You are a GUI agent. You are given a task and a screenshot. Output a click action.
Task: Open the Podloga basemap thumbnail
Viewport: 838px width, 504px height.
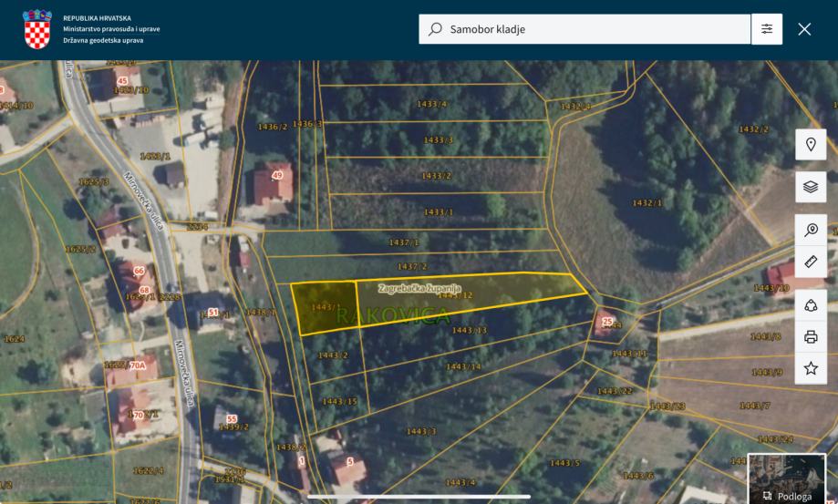(x=786, y=478)
